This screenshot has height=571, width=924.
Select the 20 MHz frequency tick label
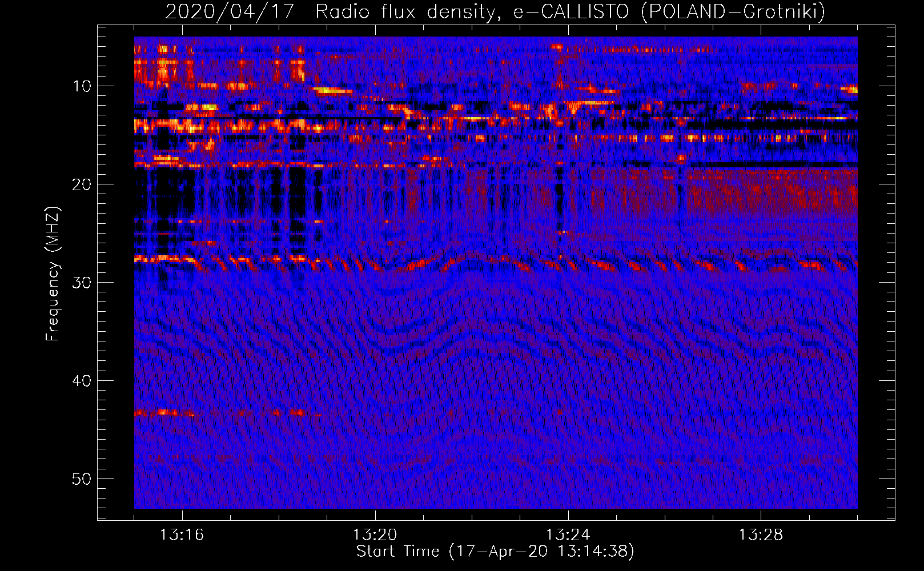tap(82, 184)
